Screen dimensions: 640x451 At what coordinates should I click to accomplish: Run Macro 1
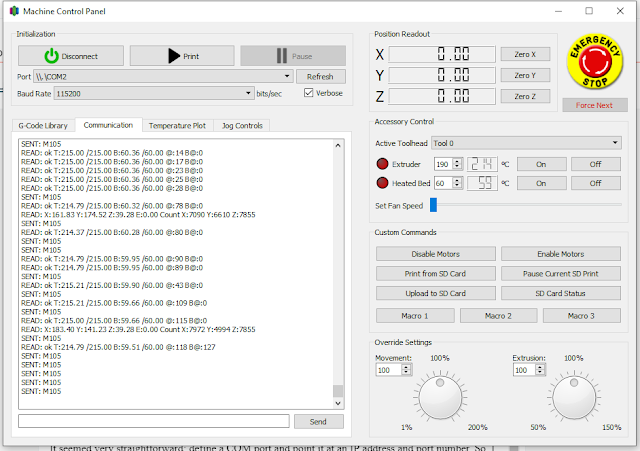click(x=415, y=315)
